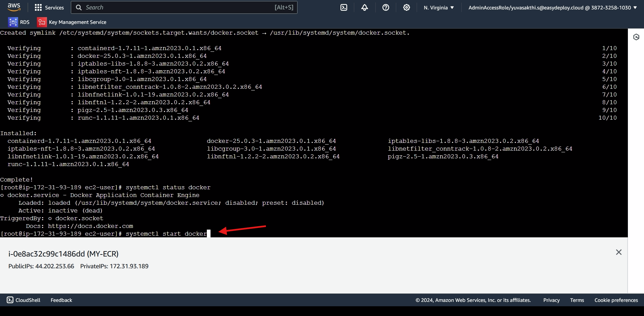Open the notifications bell

(x=365, y=7)
